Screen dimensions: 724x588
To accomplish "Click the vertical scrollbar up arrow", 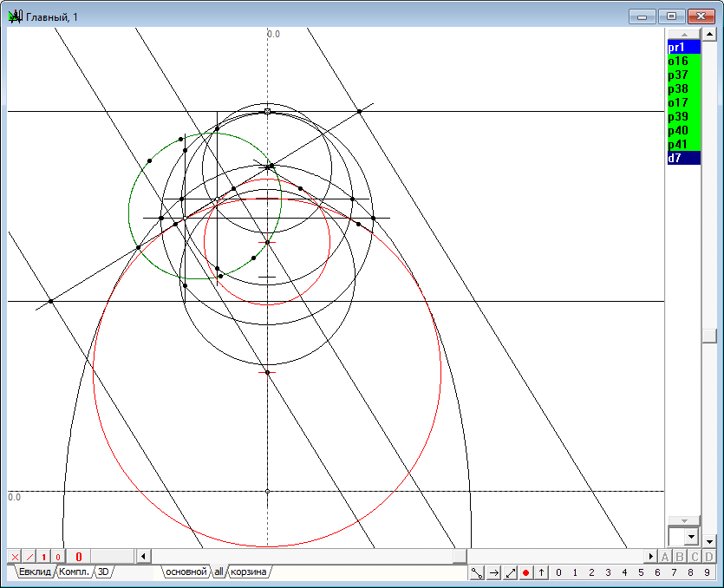I will point(709,34).
